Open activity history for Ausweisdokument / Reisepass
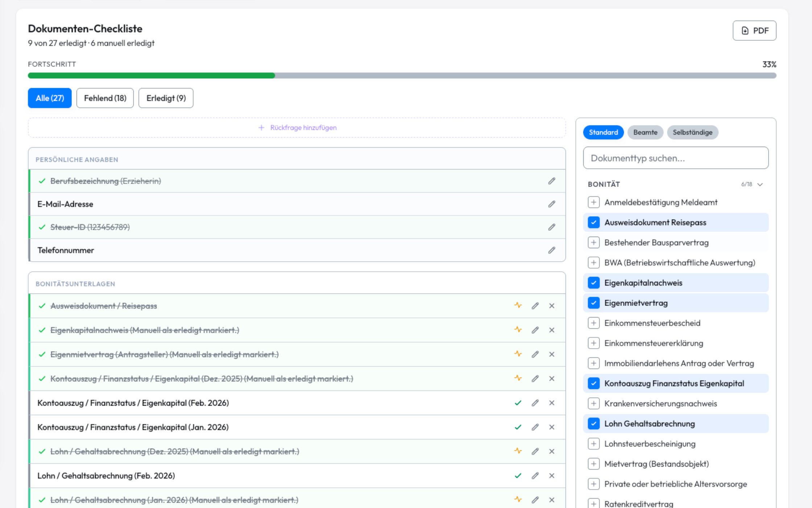The width and height of the screenshot is (812, 508). (518, 306)
